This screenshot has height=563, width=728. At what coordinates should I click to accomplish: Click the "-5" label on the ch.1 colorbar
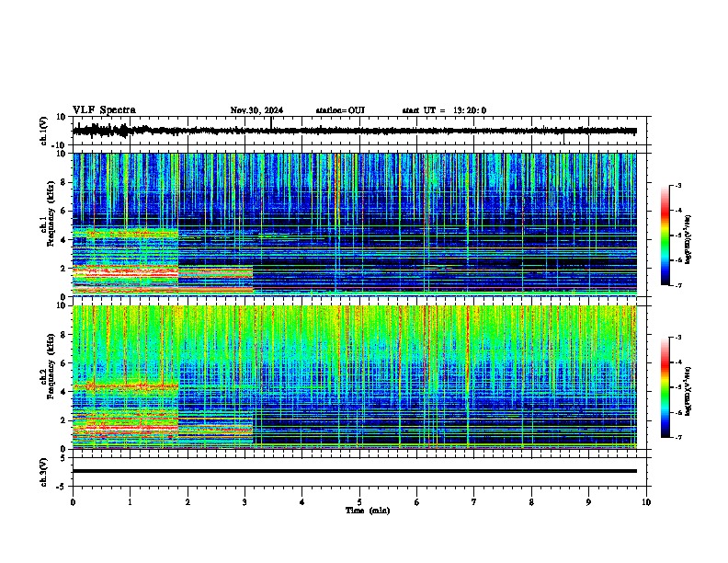click(x=677, y=236)
